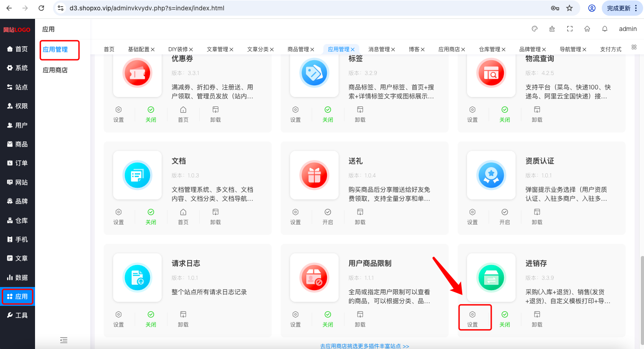Image resolution: width=644 pixels, height=349 pixels.
Task: Open 应用商店 in the submenu
Action: pyautogui.click(x=55, y=70)
